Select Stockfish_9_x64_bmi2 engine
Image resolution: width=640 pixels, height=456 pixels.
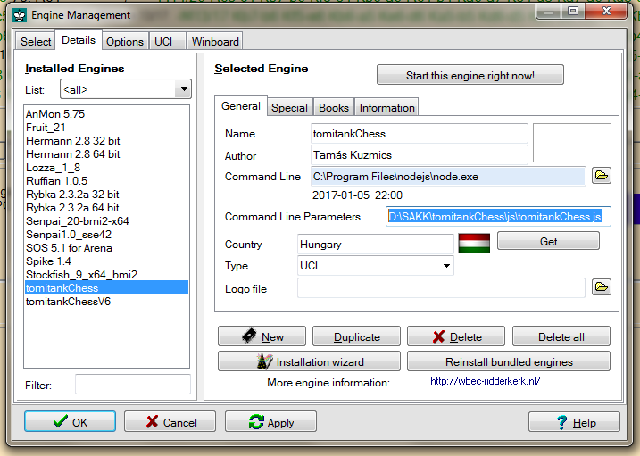click(106, 274)
